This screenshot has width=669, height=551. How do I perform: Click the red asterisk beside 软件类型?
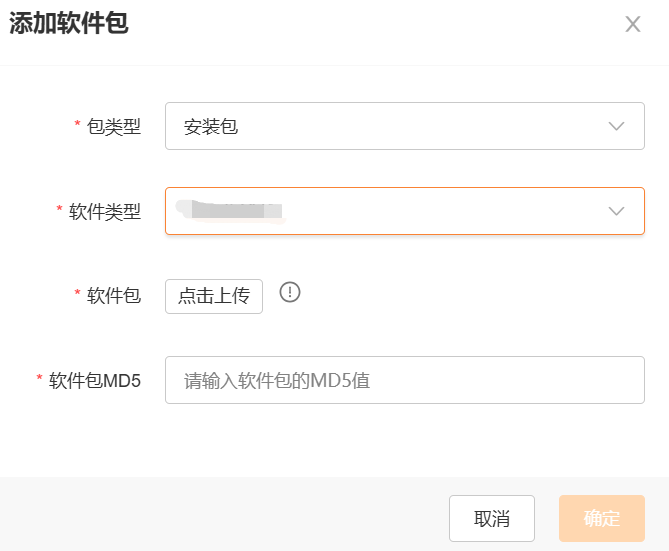point(59,209)
